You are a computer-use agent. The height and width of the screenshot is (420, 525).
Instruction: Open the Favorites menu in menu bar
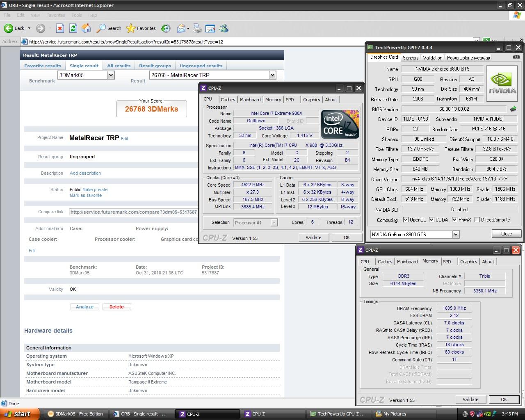coord(56,15)
